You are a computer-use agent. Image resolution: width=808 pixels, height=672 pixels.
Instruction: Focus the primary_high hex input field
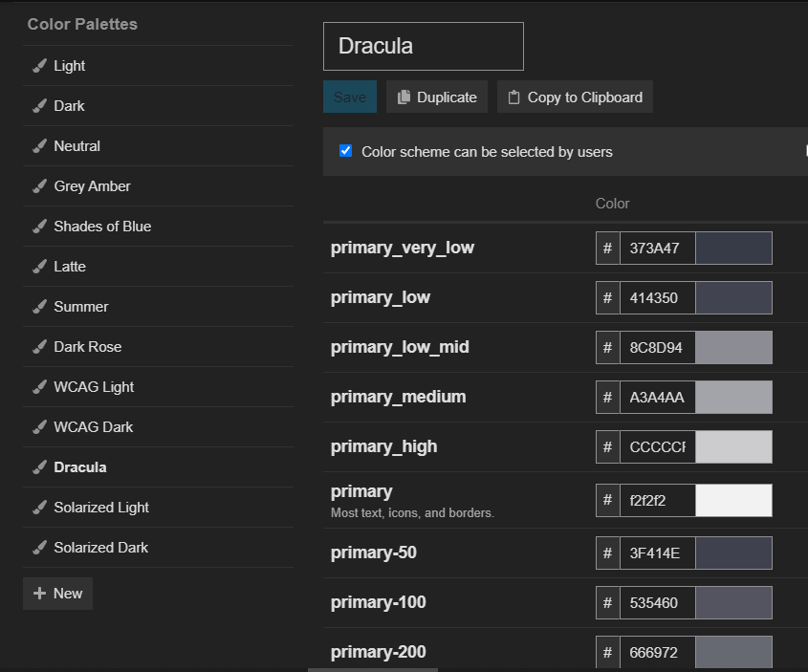[x=658, y=447]
